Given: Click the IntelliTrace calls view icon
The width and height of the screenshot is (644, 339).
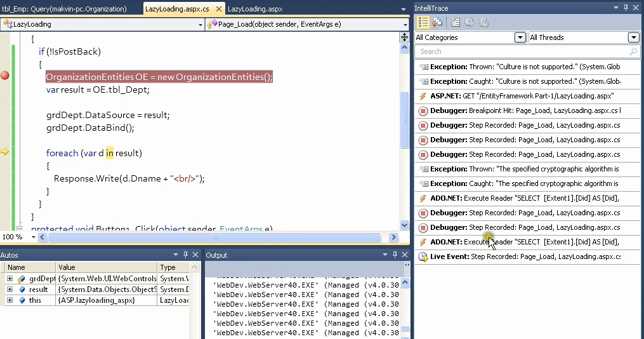Looking at the screenshot, I should [437, 22].
